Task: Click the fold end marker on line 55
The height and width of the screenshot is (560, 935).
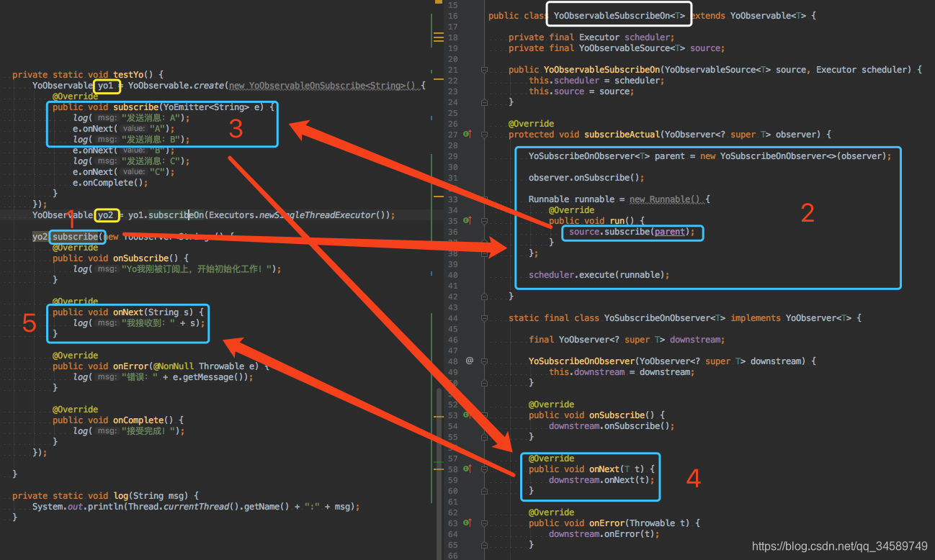Action: tap(485, 437)
